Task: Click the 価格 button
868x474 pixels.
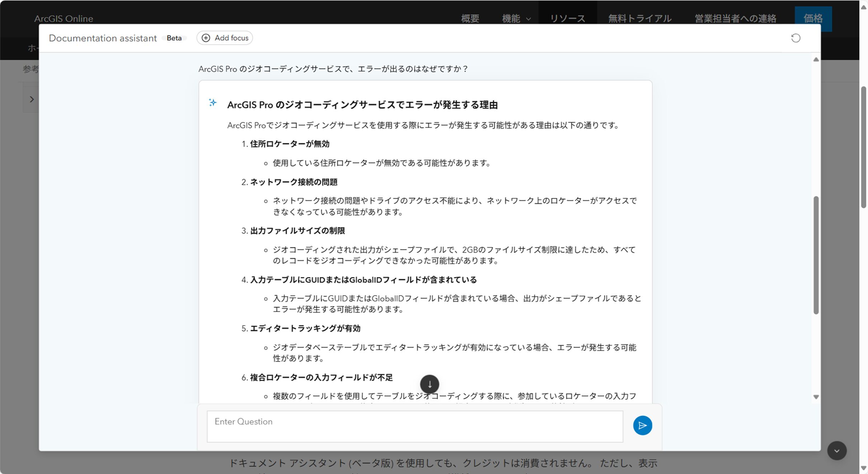Action: (x=813, y=18)
